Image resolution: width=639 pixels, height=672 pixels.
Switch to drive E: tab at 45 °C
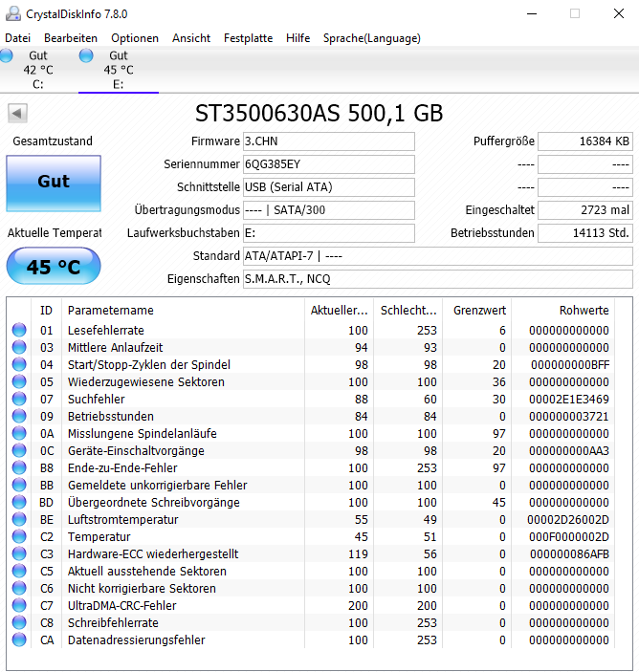tap(119, 70)
